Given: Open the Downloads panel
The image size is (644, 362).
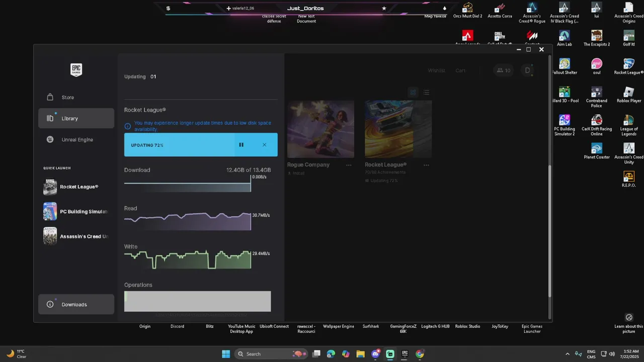Looking at the screenshot, I should 76,304.
